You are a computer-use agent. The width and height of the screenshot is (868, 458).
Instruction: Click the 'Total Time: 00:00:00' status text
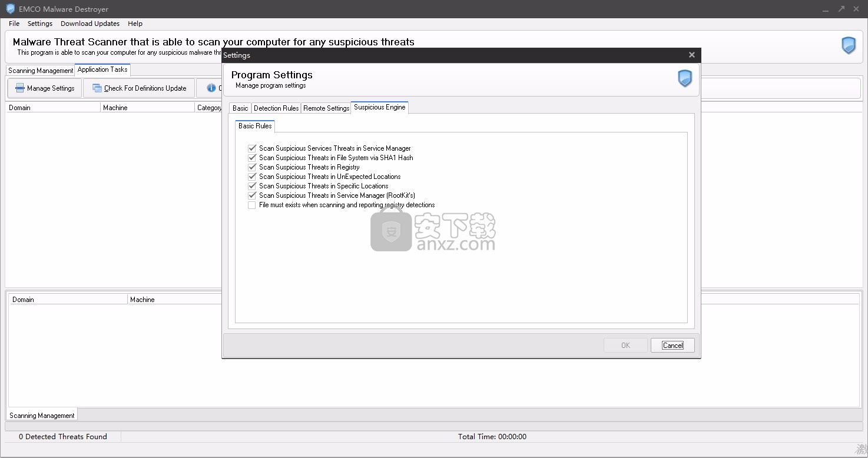(492, 437)
